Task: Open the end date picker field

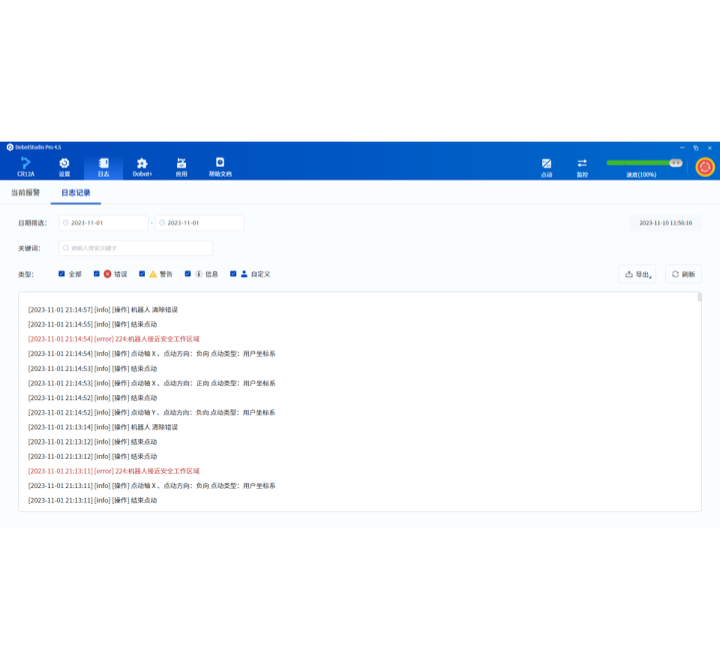Action: click(x=199, y=223)
